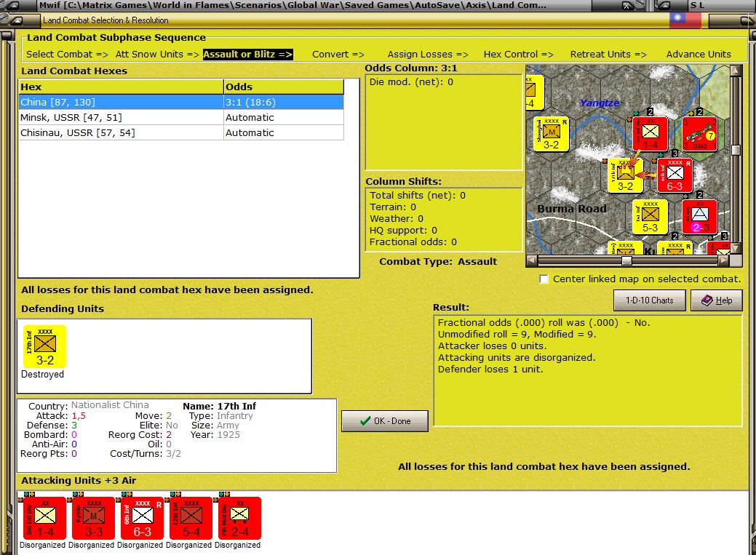756x555 pixels.
Task: Select the Advance Units subphase step
Action: coord(699,54)
